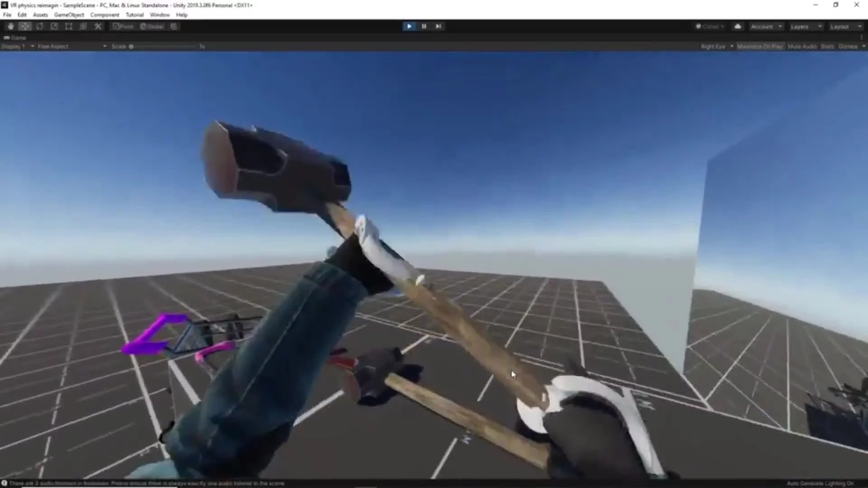Open the cloud services icon

pyautogui.click(x=738, y=26)
